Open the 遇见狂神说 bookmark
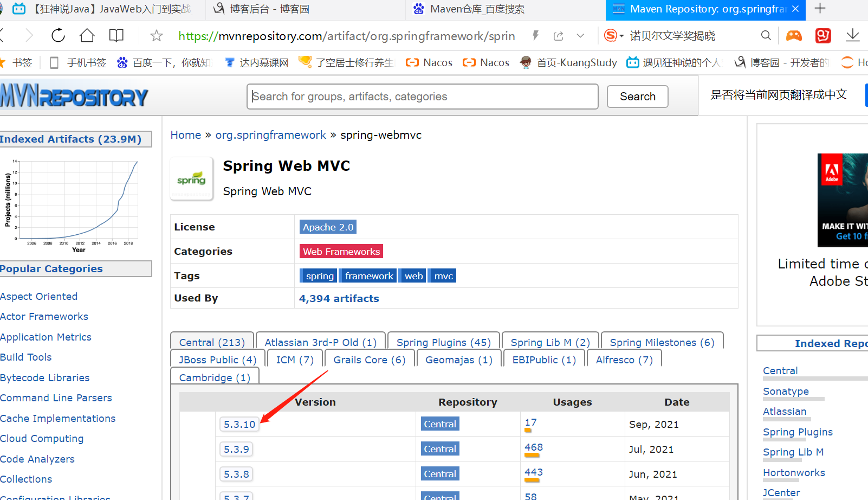Screen dimensions: 868x500 click(x=674, y=62)
